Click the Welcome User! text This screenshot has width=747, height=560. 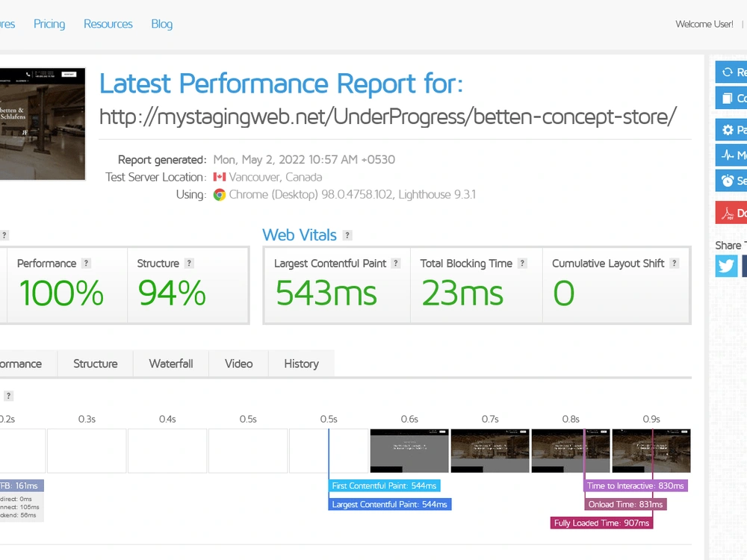(704, 25)
